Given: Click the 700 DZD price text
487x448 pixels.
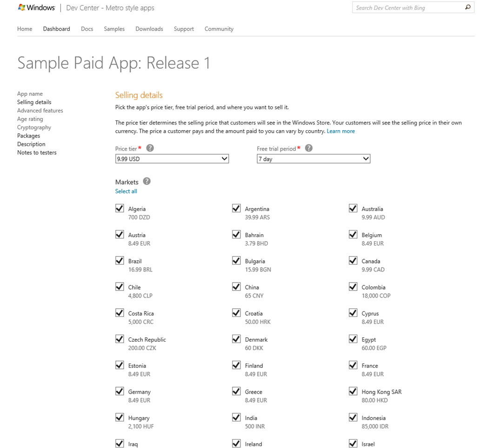Looking at the screenshot, I should point(139,217).
